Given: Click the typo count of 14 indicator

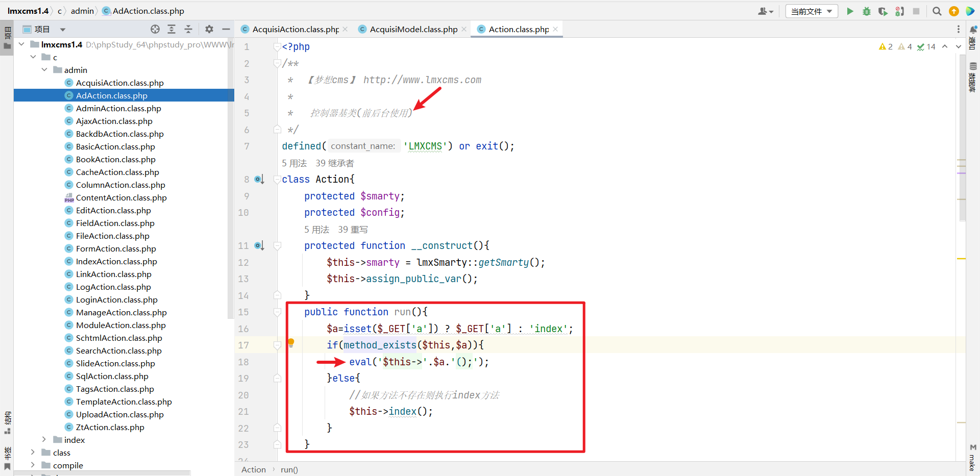Looking at the screenshot, I should pos(926,47).
